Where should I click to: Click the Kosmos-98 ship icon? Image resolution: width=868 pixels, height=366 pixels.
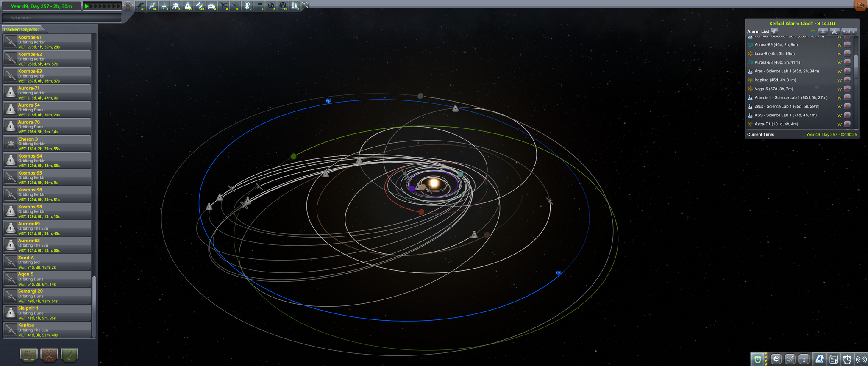(x=11, y=211)
